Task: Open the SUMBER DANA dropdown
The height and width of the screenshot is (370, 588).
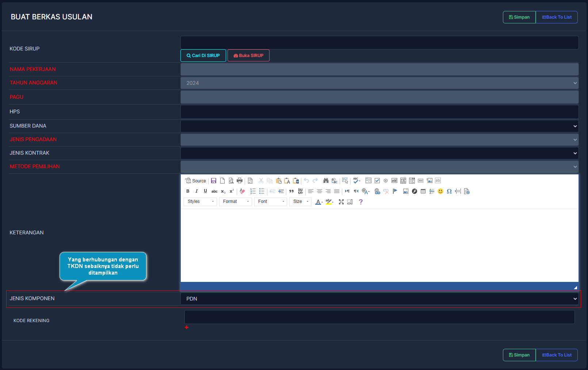Action: pyautogui.click(x=379, y=126)
